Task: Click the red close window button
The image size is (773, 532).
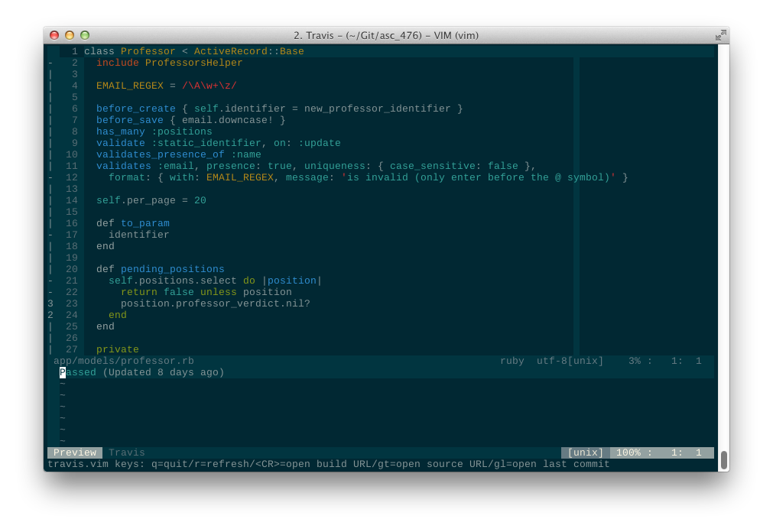Action: click(x=54, y=35)
